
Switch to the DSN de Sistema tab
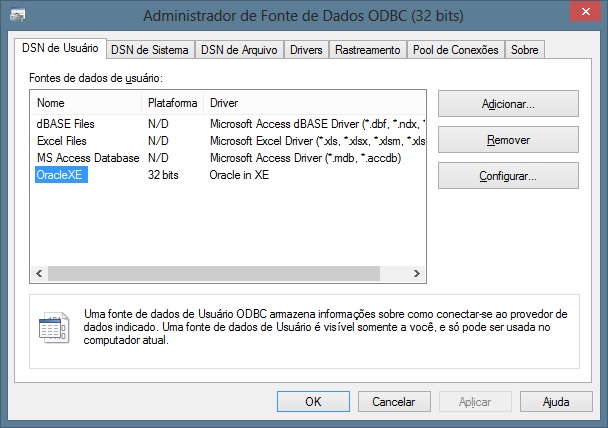pos(149,50)
